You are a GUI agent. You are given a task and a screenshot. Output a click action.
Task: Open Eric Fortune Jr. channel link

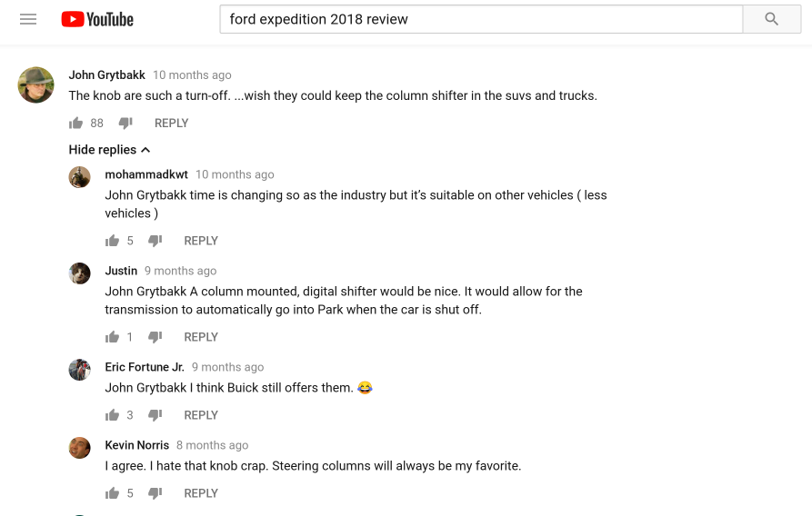145,367
